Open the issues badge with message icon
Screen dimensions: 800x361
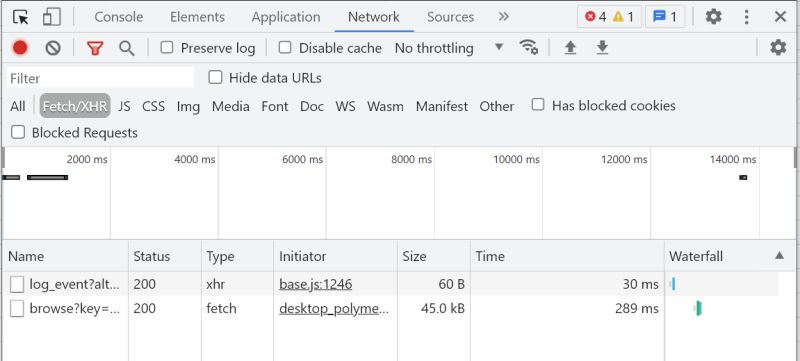click(665, 17)
